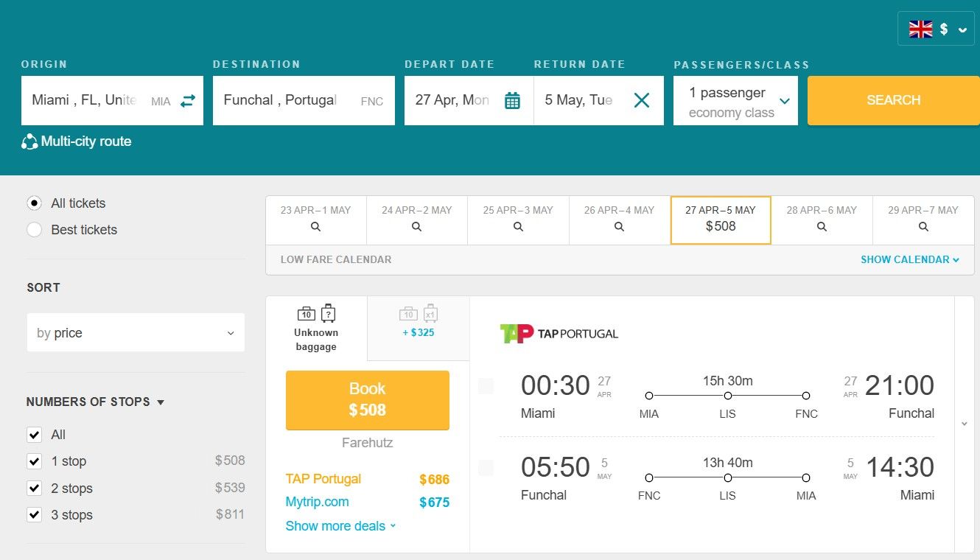The image size is (980, 560).
Task: Select the Best tickets radio option
Action: 34,230
